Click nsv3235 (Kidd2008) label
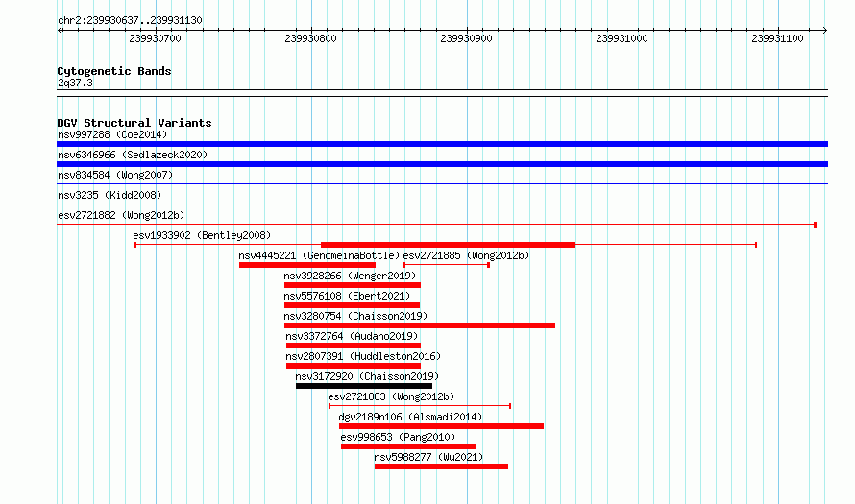This screenshot has width=855, height=504. pos(110,195)
